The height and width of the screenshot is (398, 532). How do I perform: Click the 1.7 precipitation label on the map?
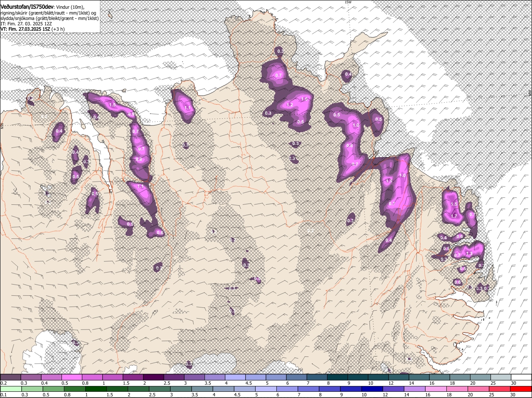pyautogui.click(x=454, y=216)
